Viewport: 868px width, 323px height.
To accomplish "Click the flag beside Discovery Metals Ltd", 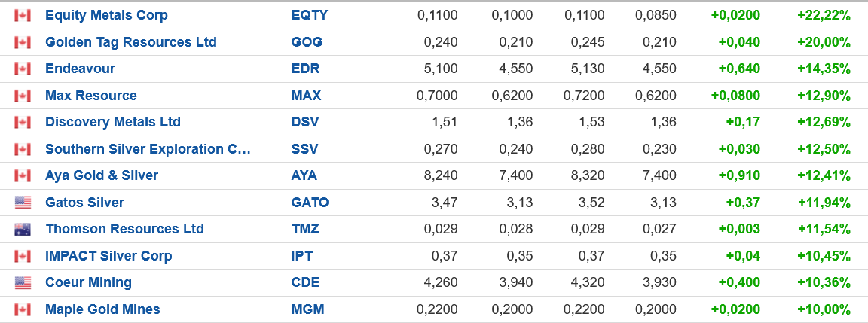I will [x=23, y=123].
